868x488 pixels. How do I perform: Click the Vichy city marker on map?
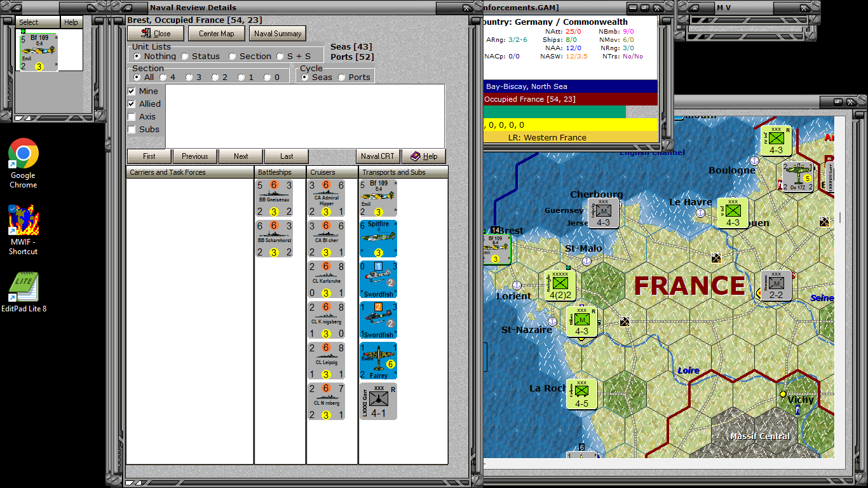coord(783,394)
